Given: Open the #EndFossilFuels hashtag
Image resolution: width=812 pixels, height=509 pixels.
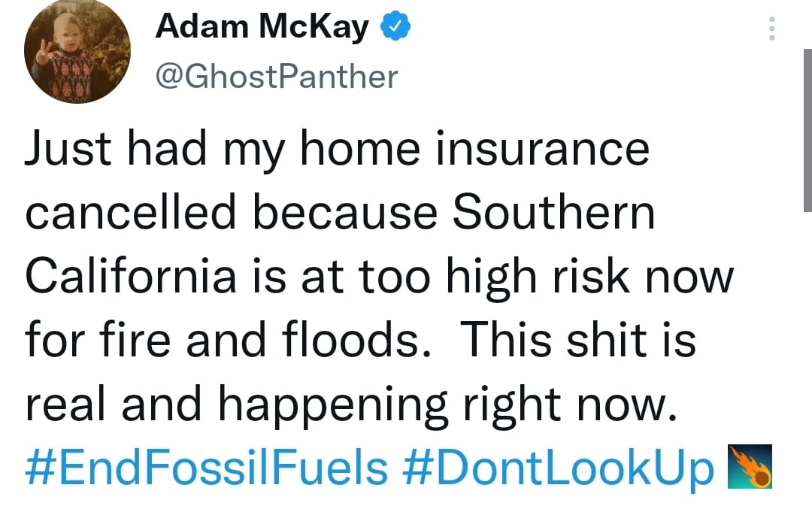Looking at the screenshot, I should tap(207, 468).
